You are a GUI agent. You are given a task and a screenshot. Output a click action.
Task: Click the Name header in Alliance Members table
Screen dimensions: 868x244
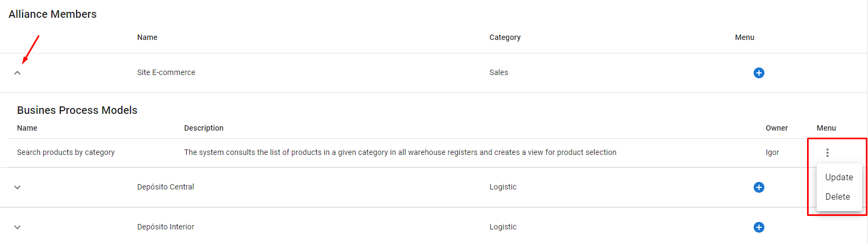click(x=147, y=37)
